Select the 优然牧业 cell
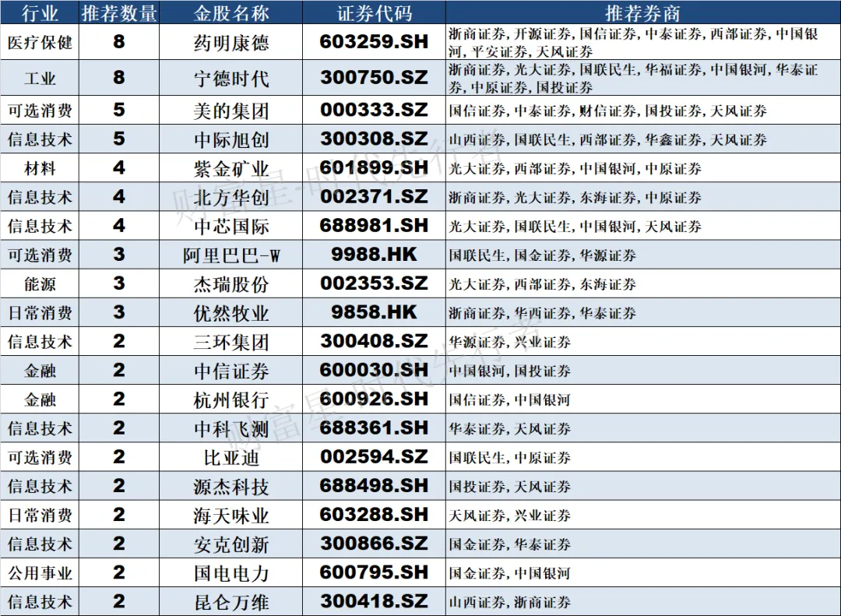The width and height of the screenshot is (841, 616). 230,313
